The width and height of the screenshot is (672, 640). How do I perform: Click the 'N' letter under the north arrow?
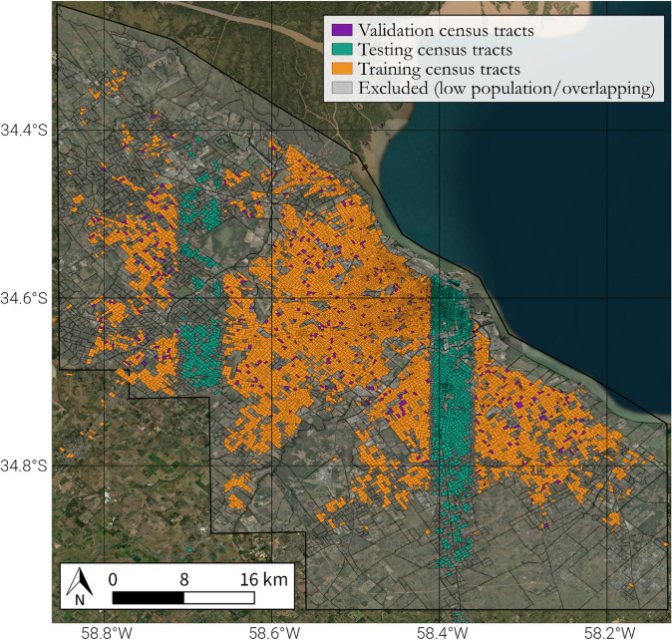[80, 600]
